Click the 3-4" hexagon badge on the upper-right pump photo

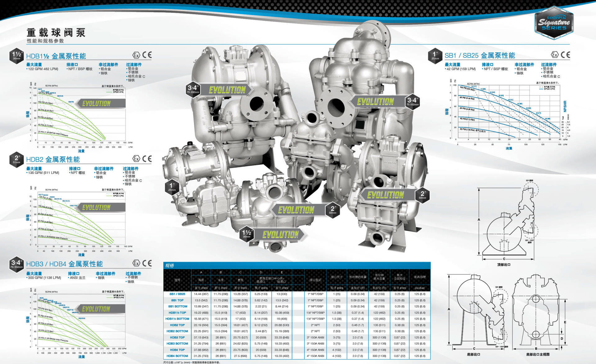pyautogui.click(x=412, y=101)
